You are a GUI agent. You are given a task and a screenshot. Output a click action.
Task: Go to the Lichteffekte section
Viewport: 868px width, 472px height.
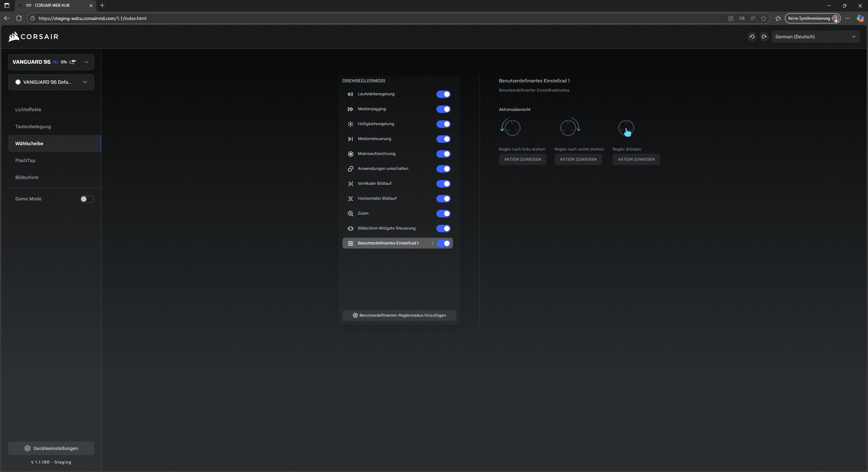coord(28,110)
